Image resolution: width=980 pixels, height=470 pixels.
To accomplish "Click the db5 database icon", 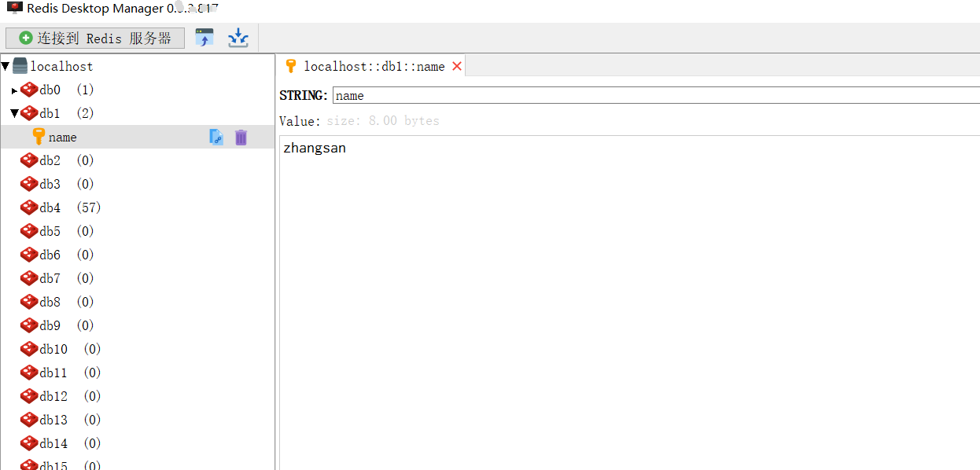I will tap(29, 231).
